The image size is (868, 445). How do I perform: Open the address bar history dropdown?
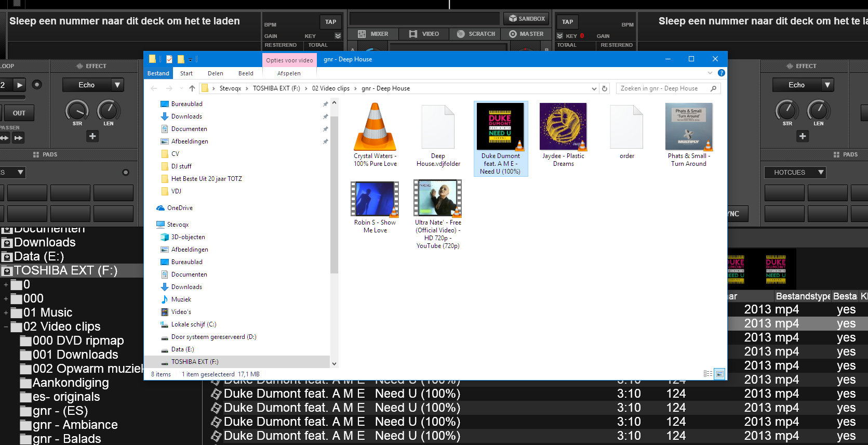coord(594,88)
